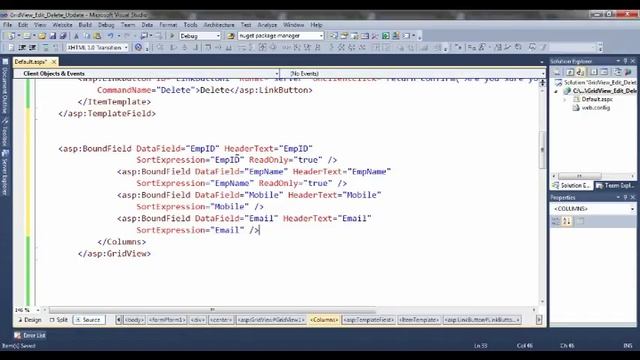The image size is (640, 360).
Task: Select the body tag breadcrumb
Action: [x=134, y=320]
